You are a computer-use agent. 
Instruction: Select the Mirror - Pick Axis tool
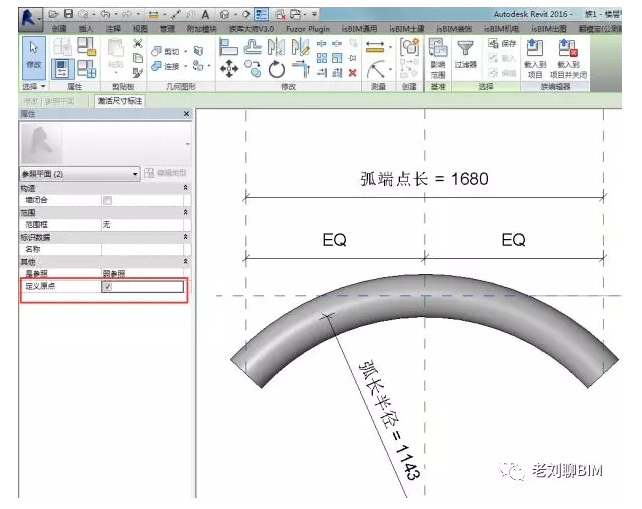pyautogui.click(x=276, y=47)
